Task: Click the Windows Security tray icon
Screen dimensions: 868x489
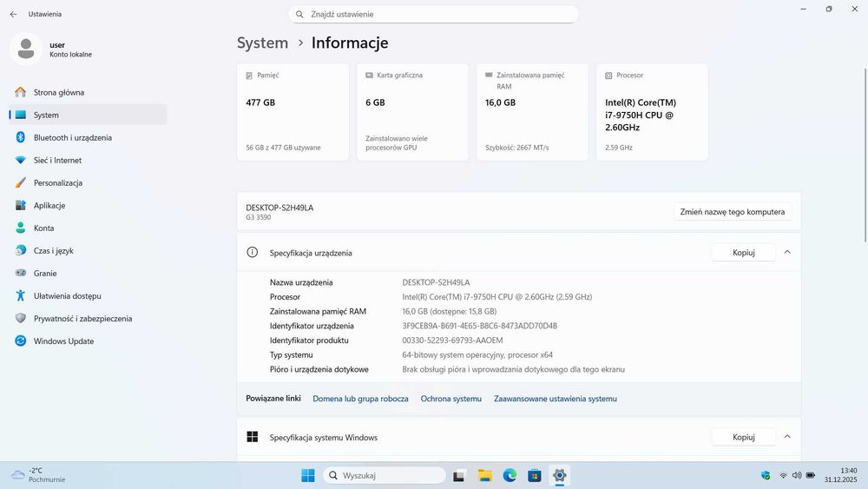Action: tap(766, 475)
